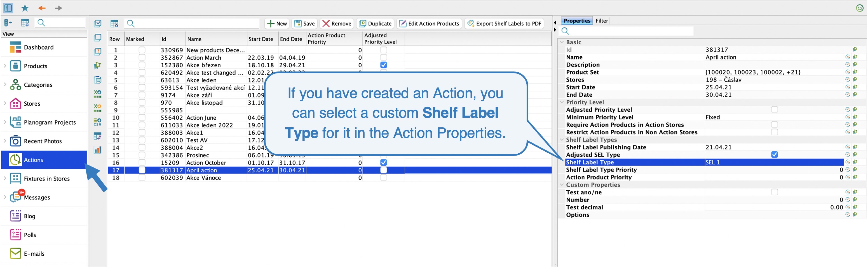868x268 pixels.
Task: Click the favorites star icon
Action: point(25,8)
